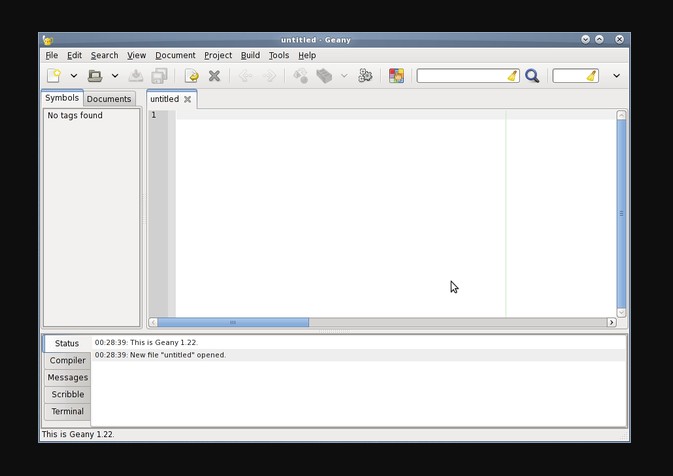Clear the search field with the broom icon
Screen dimensions: 673x476
(x=512, y=76)
